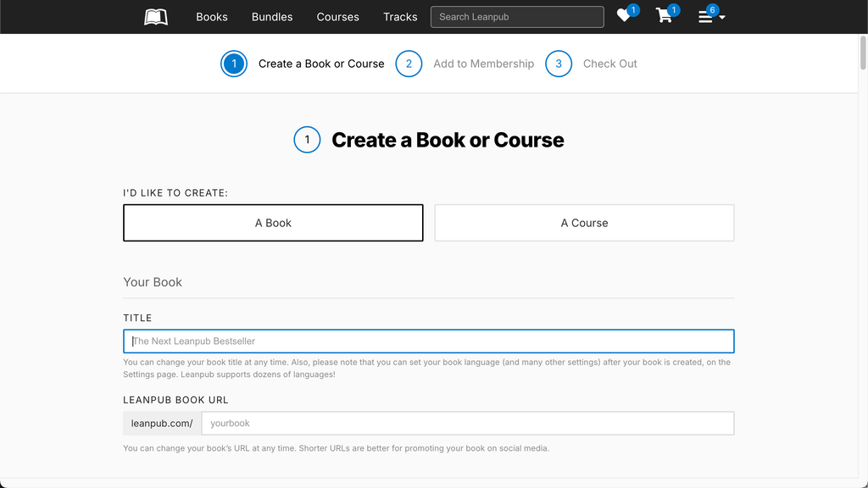Click the step 2 circle icon
Viewport: 868px width, 488px height.
tap(409, 64)
